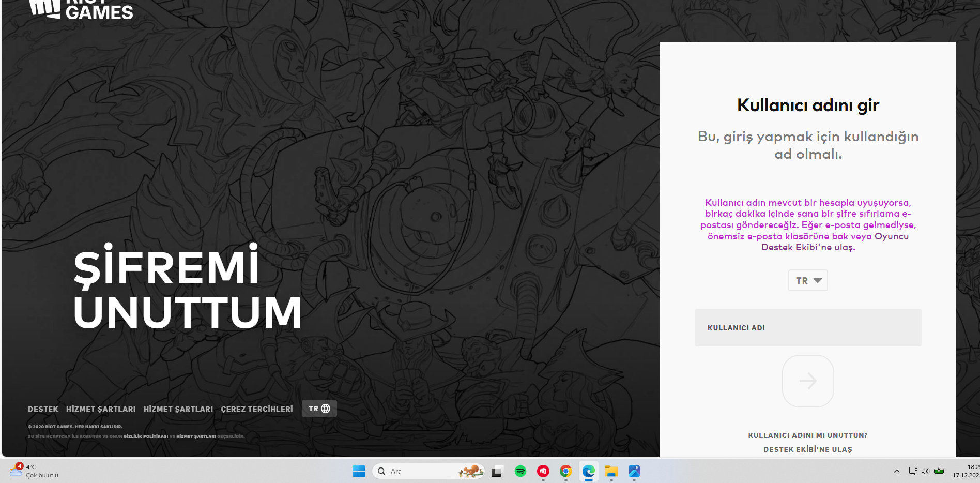Open the clock and date flyout
Viewport: 980px width, 483px height.
pos(966,471)
